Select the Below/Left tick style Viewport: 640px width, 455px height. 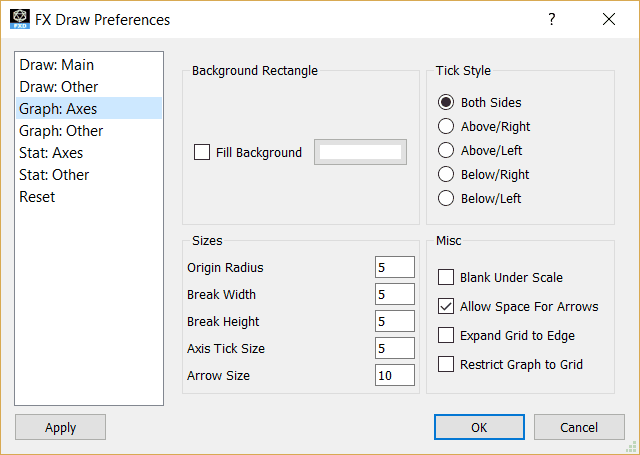[446, 199]
